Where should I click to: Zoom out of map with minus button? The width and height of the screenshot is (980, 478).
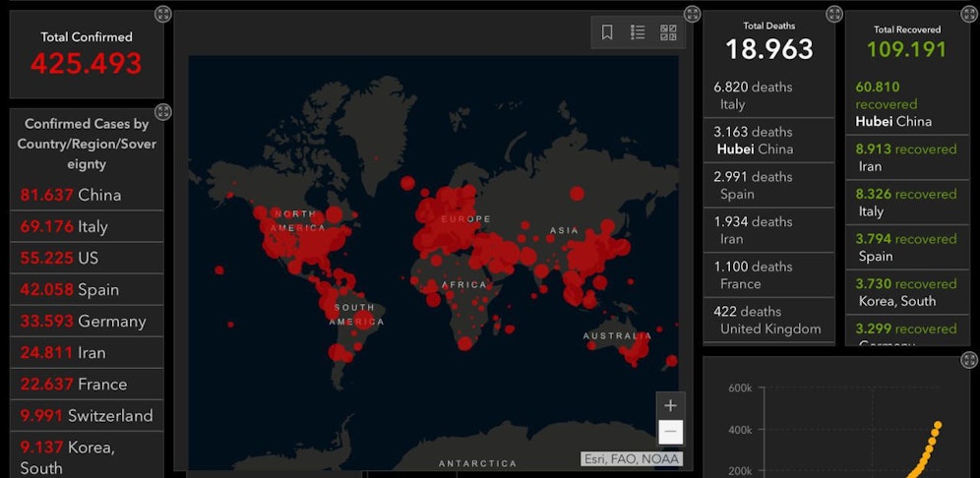[670, 432]
